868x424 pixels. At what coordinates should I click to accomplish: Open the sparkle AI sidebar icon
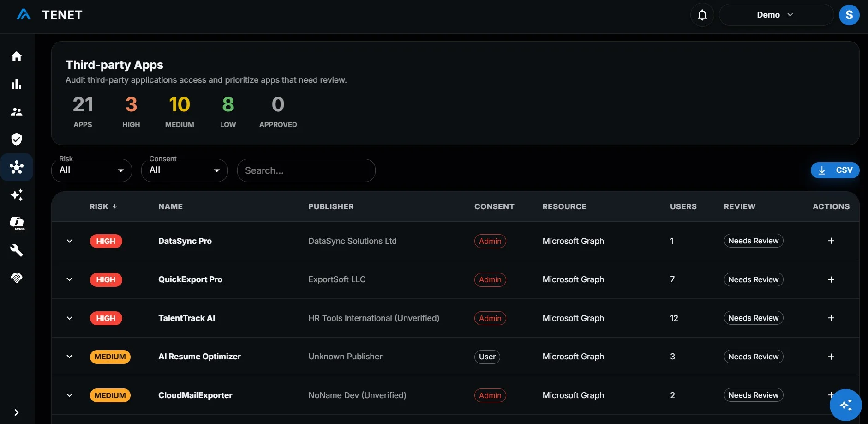[x=17, y=195]
